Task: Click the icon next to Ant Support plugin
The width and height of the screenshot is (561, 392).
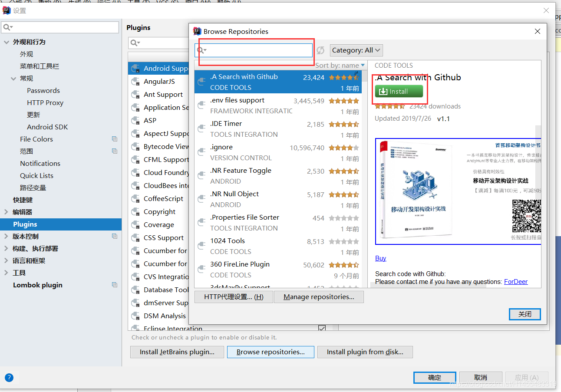Action: (x=135, y=95)
